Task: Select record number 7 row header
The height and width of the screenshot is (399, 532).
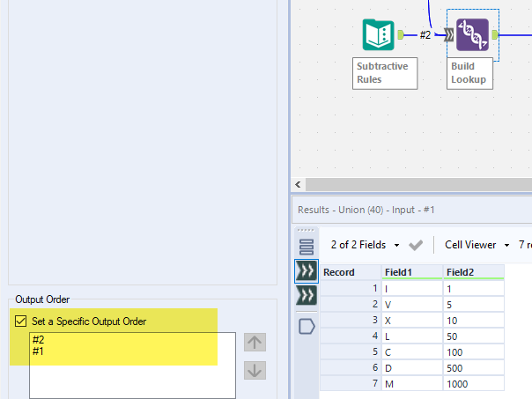Action: [x=351, y=384]
